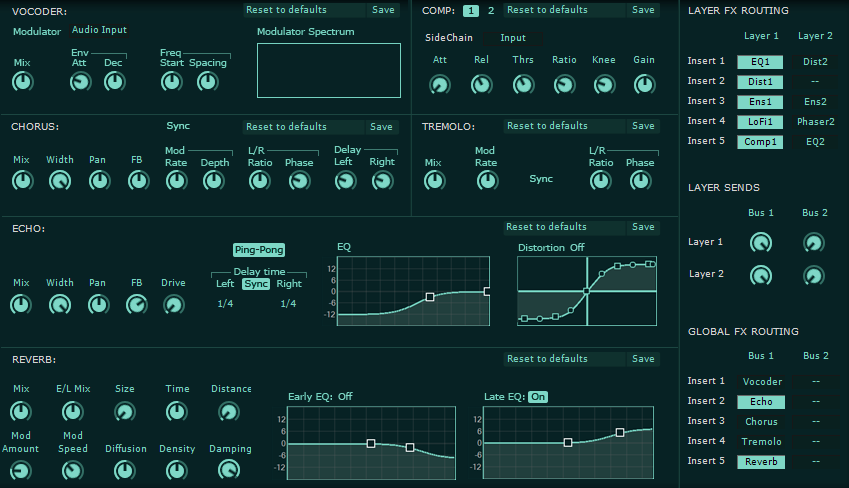Adjust the Compressor Thrs knob
The height and width of the screenshot is (488, 849).
pos(523,85)
